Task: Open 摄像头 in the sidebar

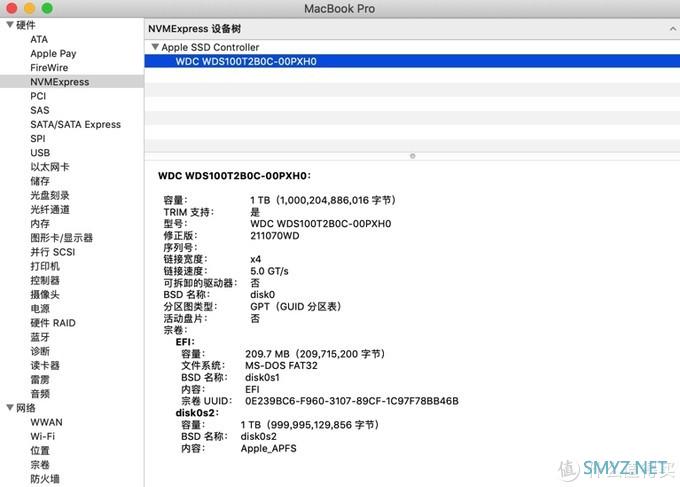Action: pyautogui.click(x=45, y=294)
